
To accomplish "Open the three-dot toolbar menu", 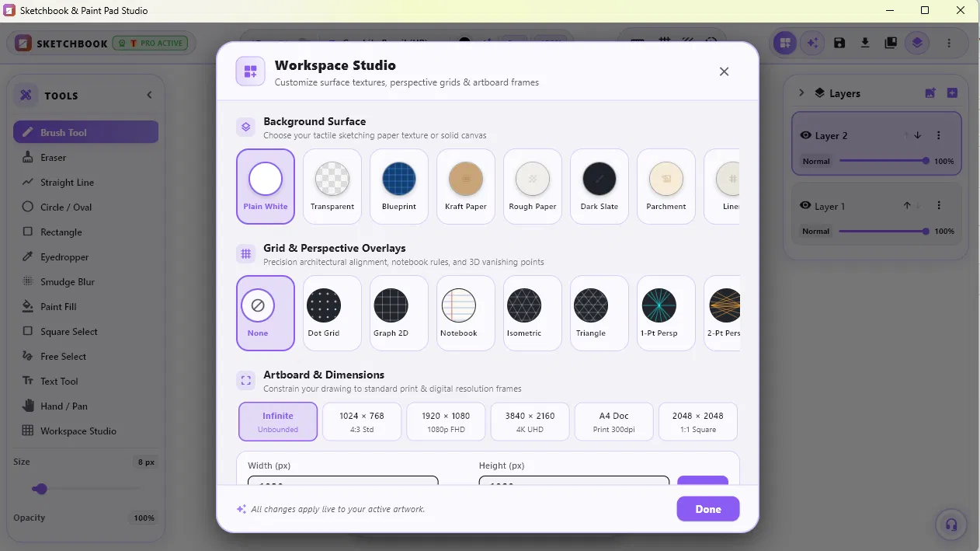I will tap(949, 43).
